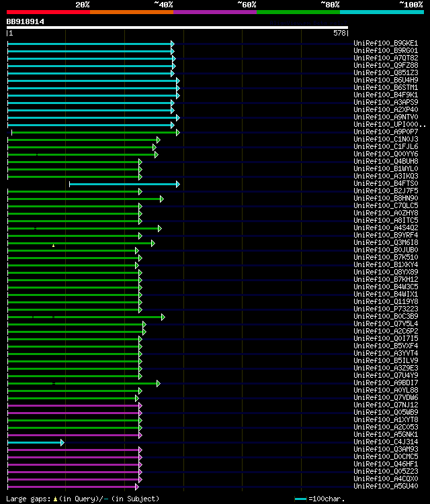This screenshot has width=430, height=504.
Task: Click the 578 query length label
Action: [x=339, y=33]
